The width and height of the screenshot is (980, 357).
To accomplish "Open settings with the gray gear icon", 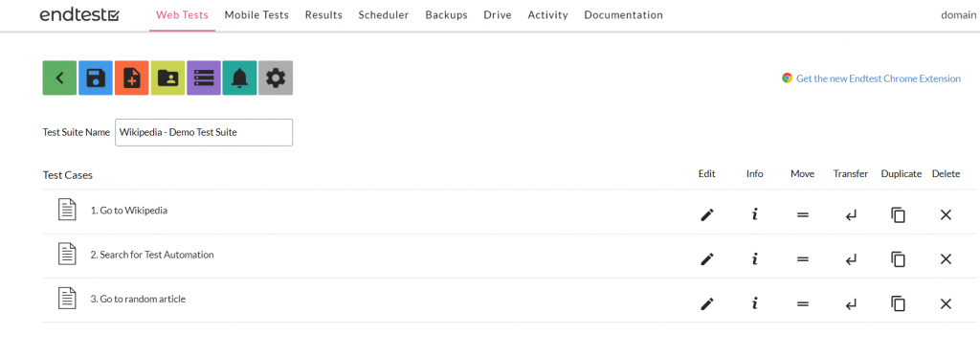I will tap(276, 78).
